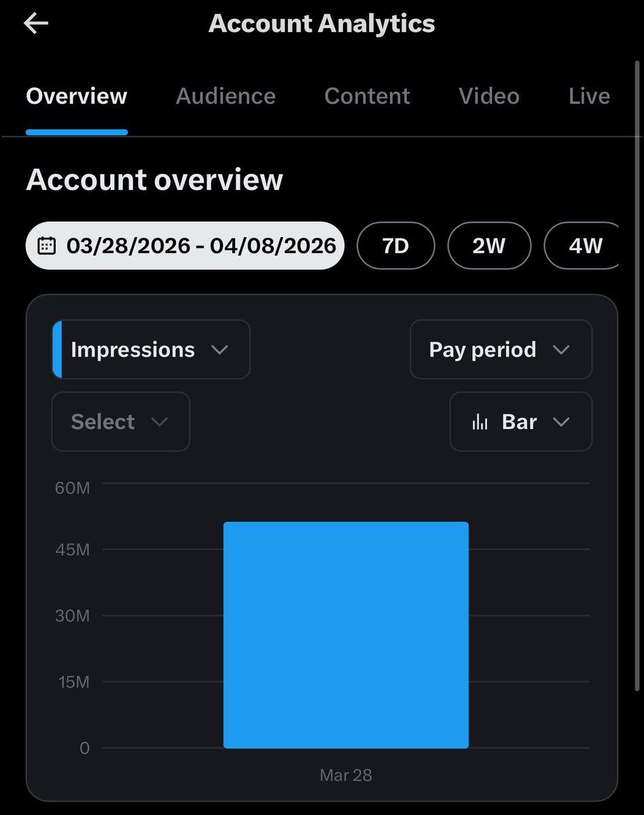Open the Pay period dropdown
Viewport: 644px width, 815px height.
click(501, 350)
